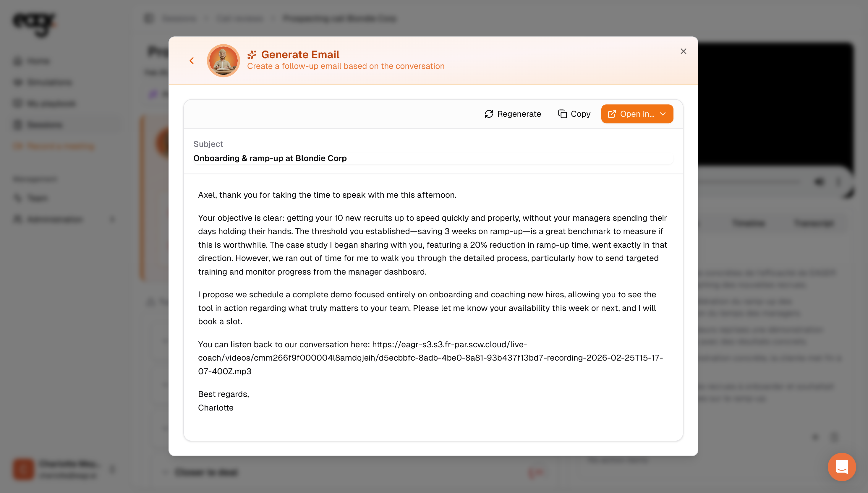Screen dimensions: 868x493
Task: Mute the video player volume icon
Action: coord(819,182)
